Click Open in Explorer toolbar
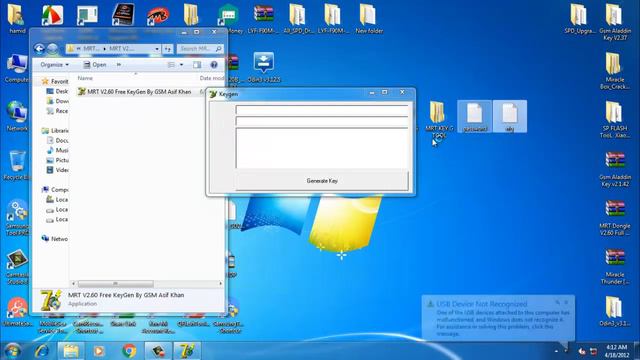The width and height of the screenshot is (640, 360). pos(95,64)
